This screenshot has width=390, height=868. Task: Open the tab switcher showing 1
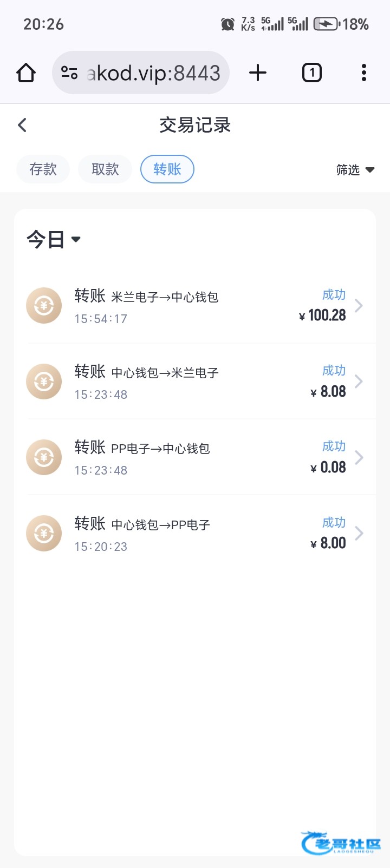tap(312, 73)
